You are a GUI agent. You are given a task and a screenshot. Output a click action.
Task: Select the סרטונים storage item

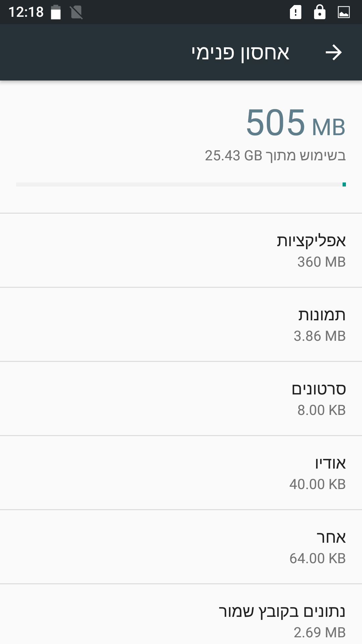pos(181,398)
